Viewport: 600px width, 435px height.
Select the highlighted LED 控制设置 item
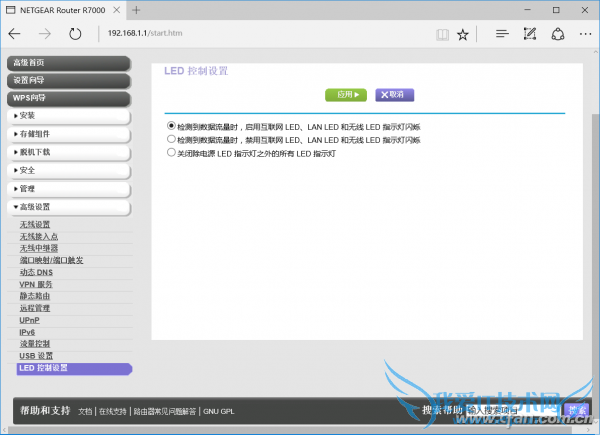click(x=74, y=368)
